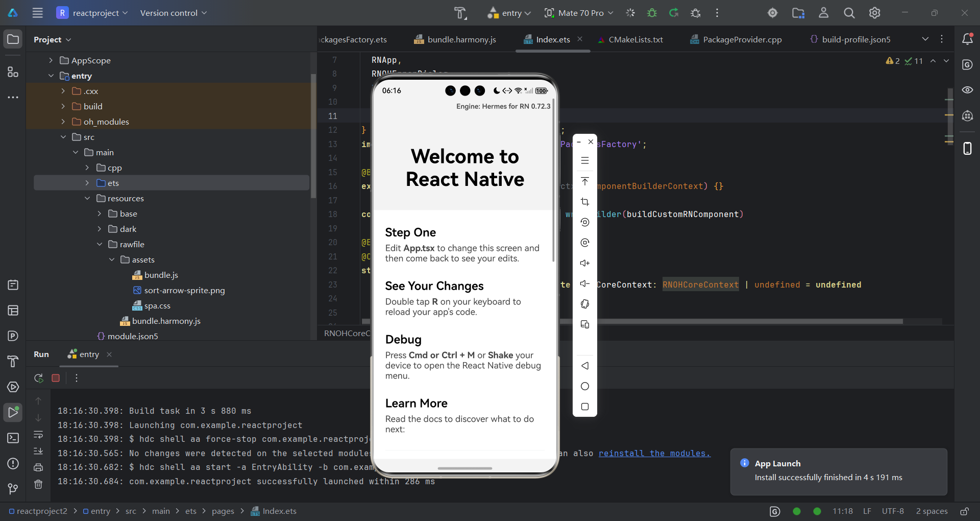
Task: Expand the oh_modules folder
Action: 63,122
